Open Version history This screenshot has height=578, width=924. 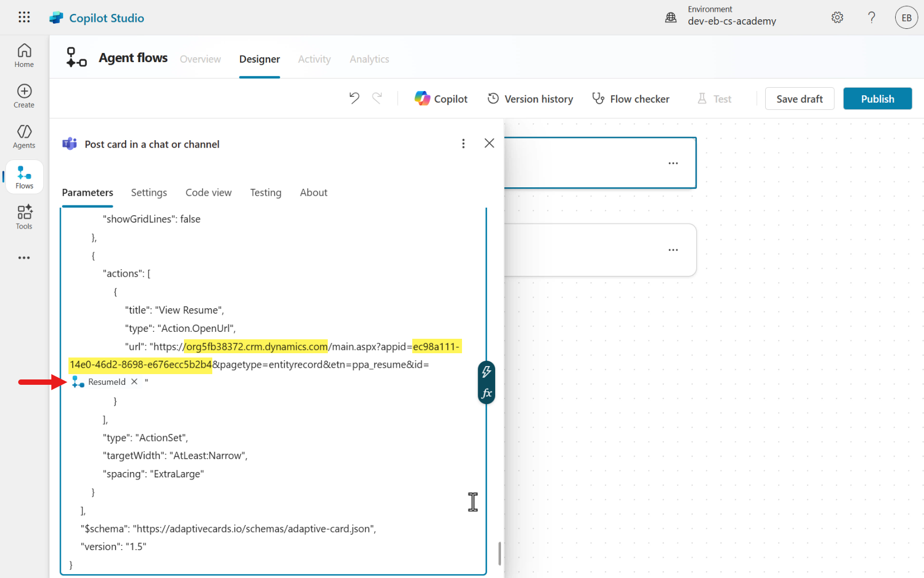pyautogui.click(x=530, y=98)
